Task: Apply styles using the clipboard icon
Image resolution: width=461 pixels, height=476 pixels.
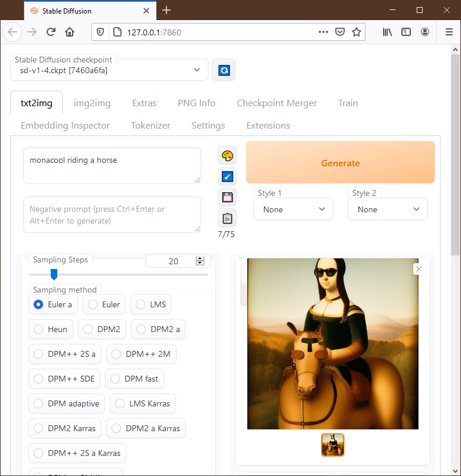Action: coord(227,218)
